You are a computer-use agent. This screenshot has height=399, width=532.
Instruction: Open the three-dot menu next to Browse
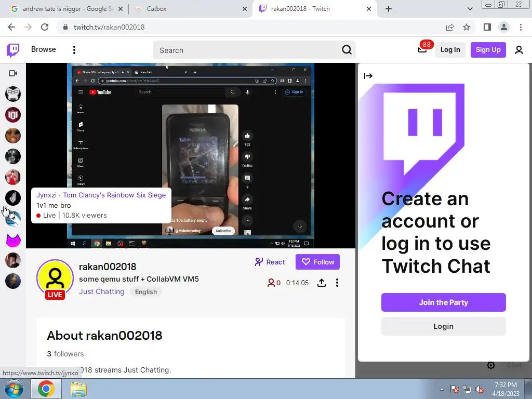click(74, 50)
